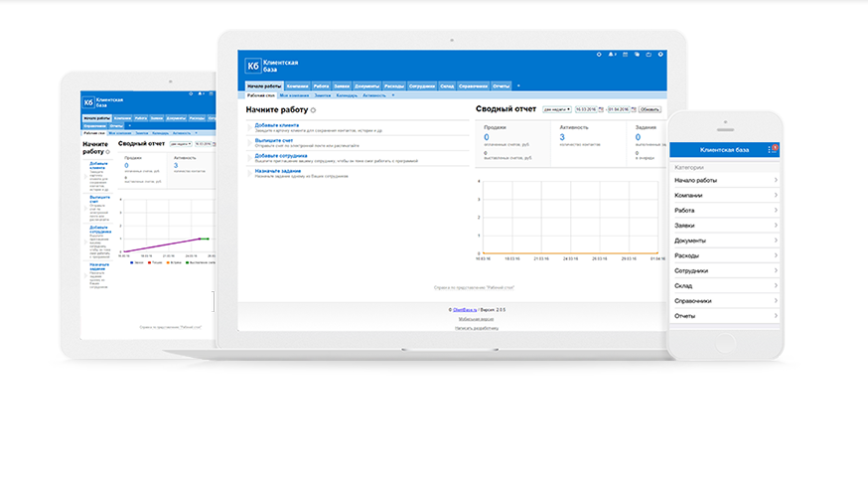
Task: Open the period dropdown on the tablet report
Action: tap(181, 144)
